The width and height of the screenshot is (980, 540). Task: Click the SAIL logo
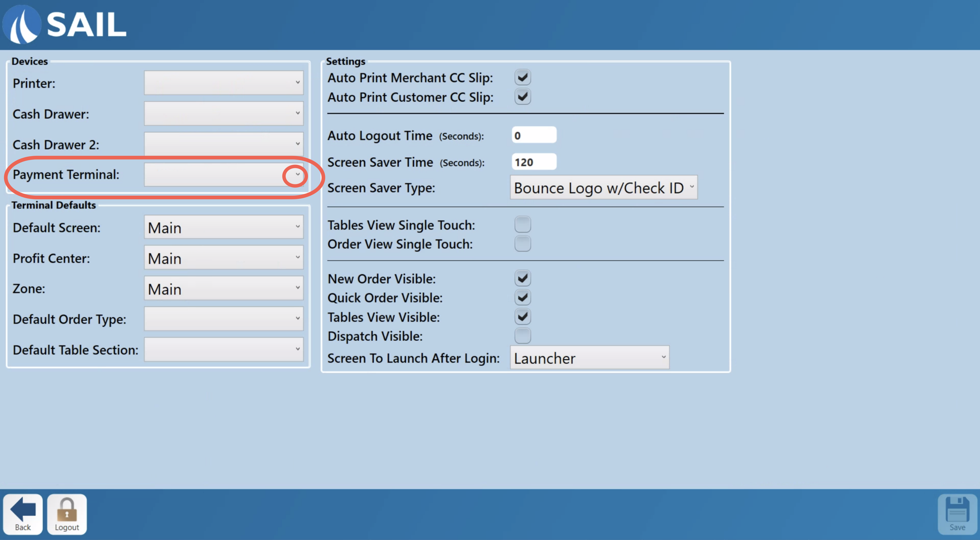click(x=65, y=24)
